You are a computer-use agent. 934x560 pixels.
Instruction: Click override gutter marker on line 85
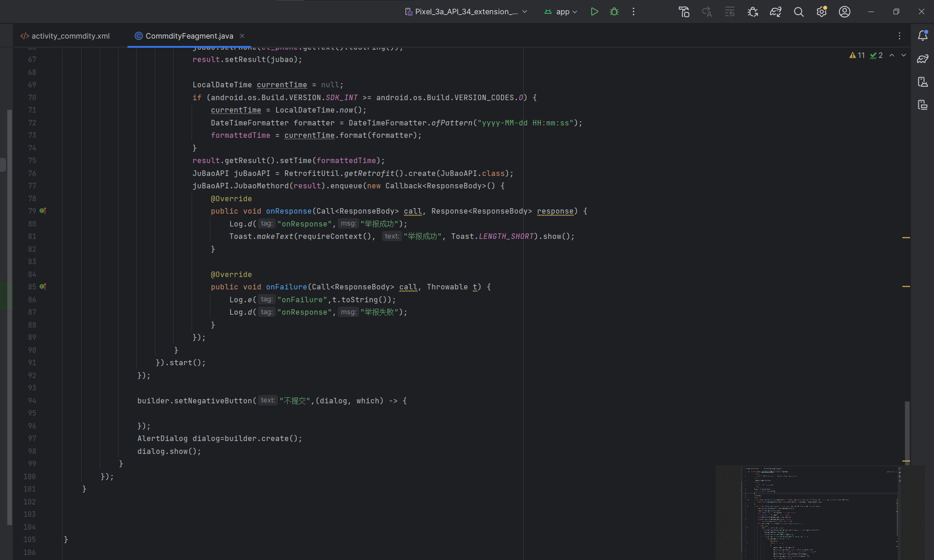(x=42, y=287)
